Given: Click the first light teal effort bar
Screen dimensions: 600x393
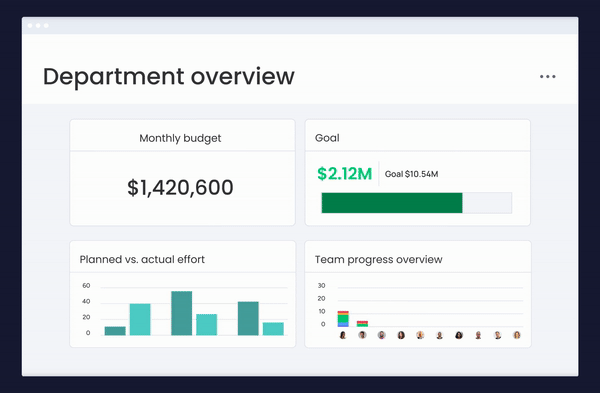Looking at the screenshot, I should coord(140,320).
